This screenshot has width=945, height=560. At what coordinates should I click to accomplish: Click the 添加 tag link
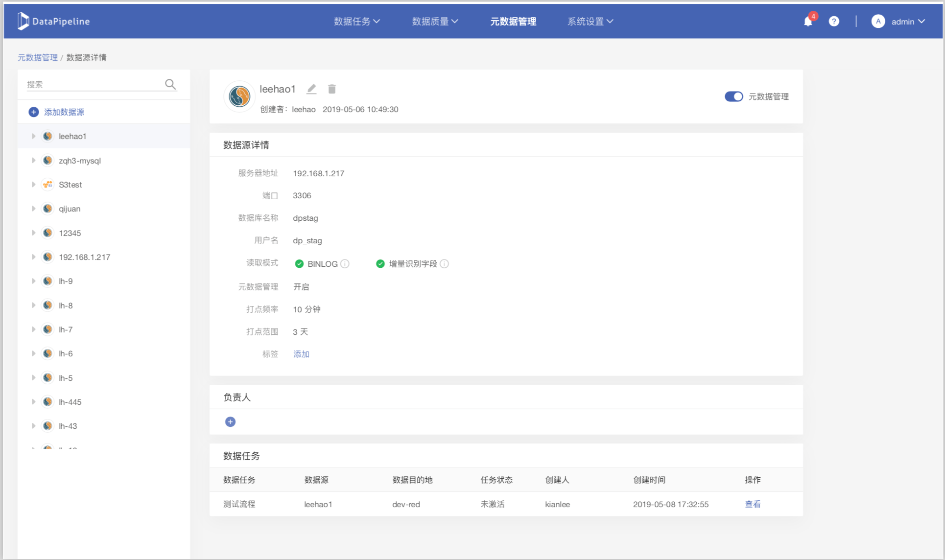click(301, 354)
